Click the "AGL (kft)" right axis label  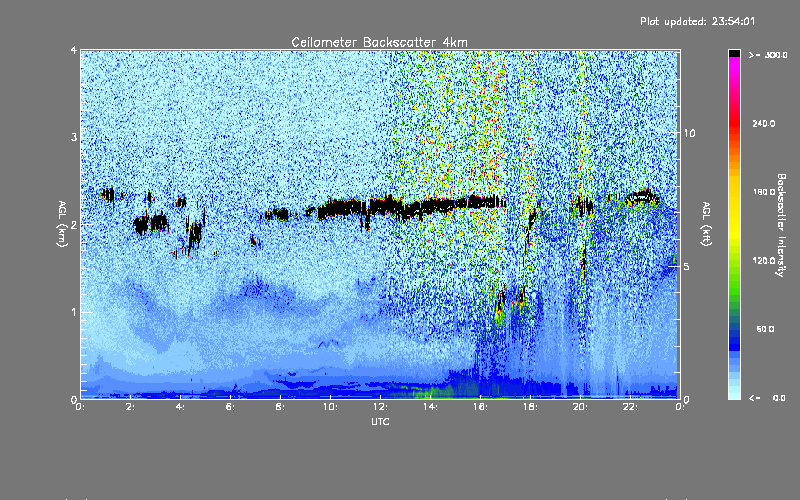click(x=706, y=224)
